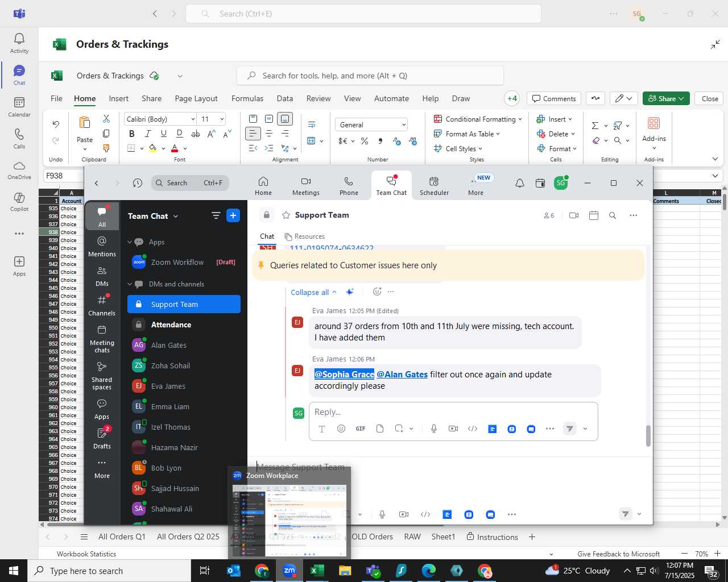Screen dimensions: 728x582
Task: Star the Support Team channel
Action: (286, 215)
